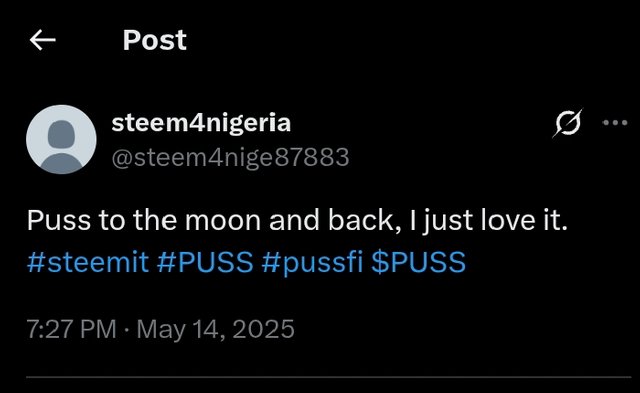Open the #pussfi hashtag
This screenshot has height=393, width=640.
coord(312,262)
